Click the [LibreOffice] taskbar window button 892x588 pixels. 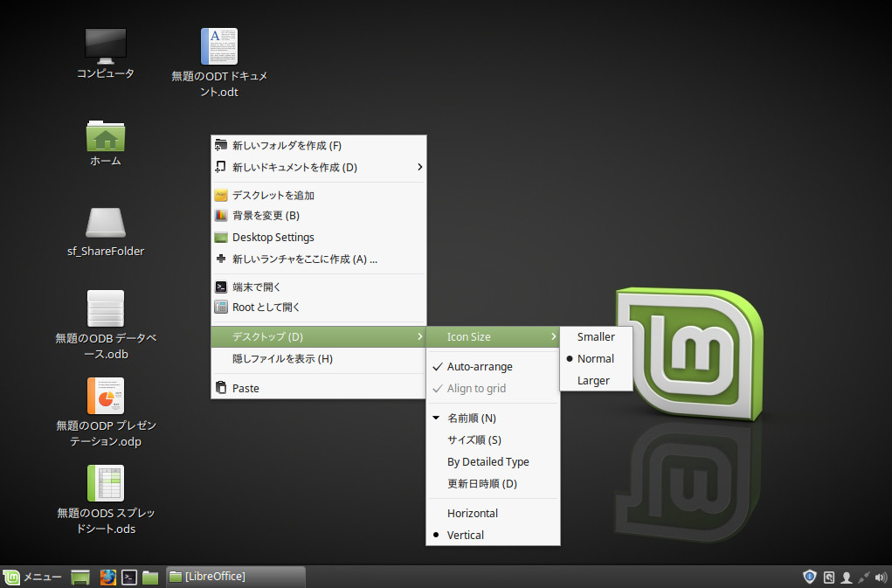236,577
